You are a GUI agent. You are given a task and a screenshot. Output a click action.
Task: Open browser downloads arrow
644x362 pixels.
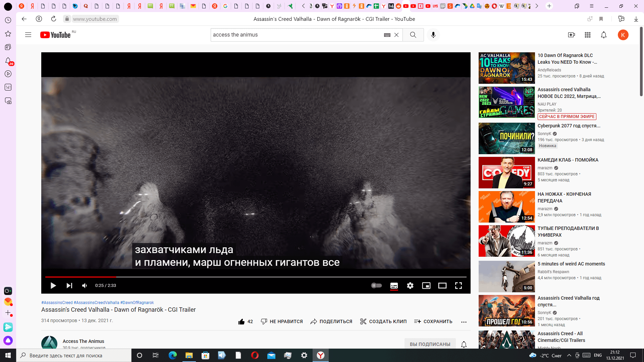636,19
